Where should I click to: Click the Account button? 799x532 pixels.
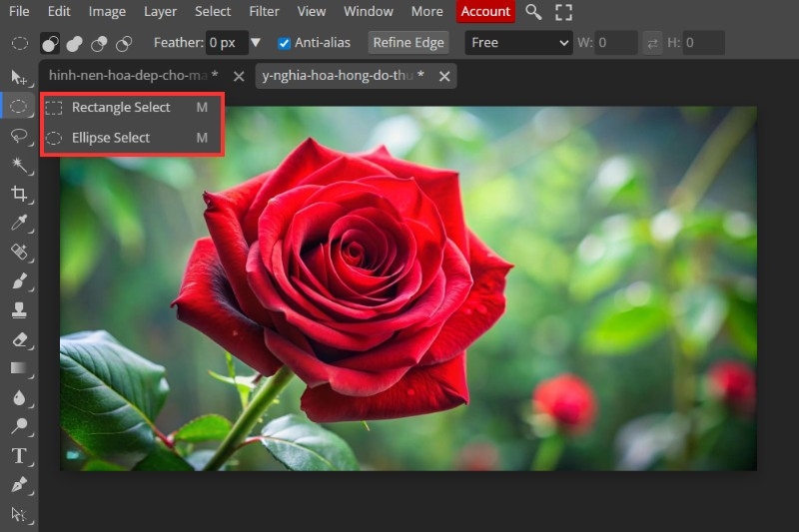tap(485, 11)
